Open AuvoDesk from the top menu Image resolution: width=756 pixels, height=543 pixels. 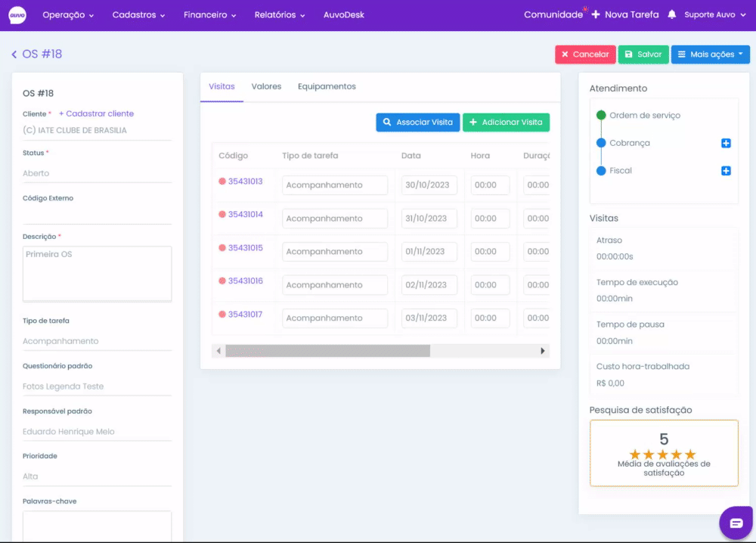(344, 15)
